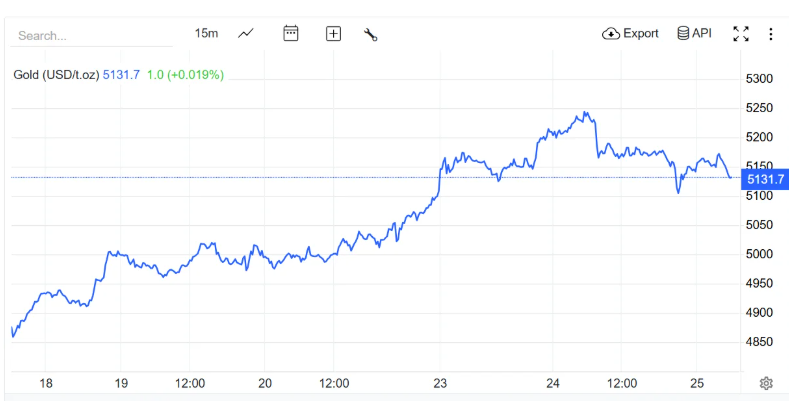The width and height of the screenshot is (789, 401).
Task: Open chart settings gear icon
Action: [766, 383]
